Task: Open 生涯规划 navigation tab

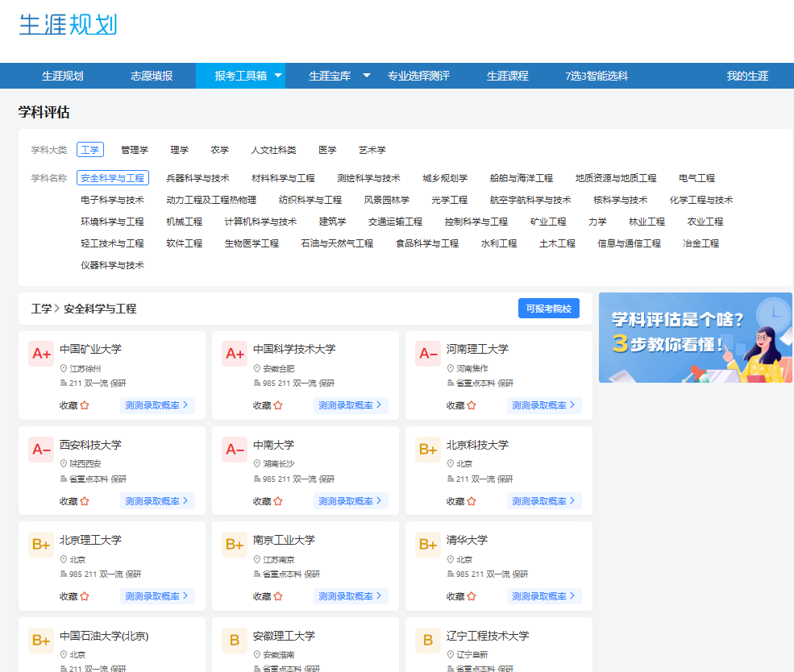Action: (62, 76)
